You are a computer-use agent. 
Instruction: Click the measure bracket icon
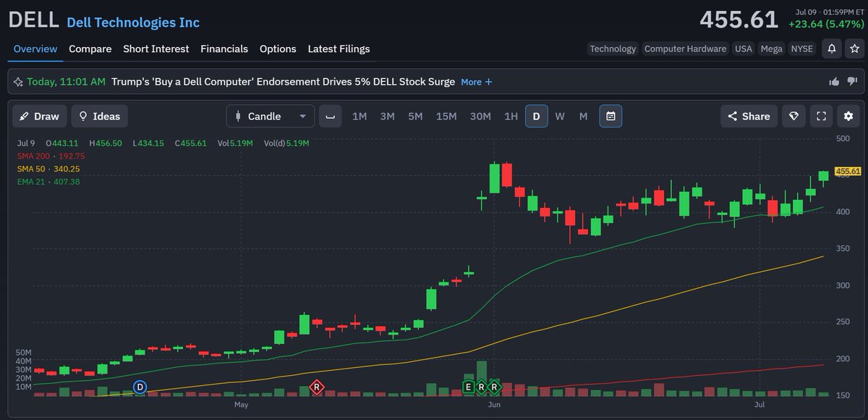(330, 116)
